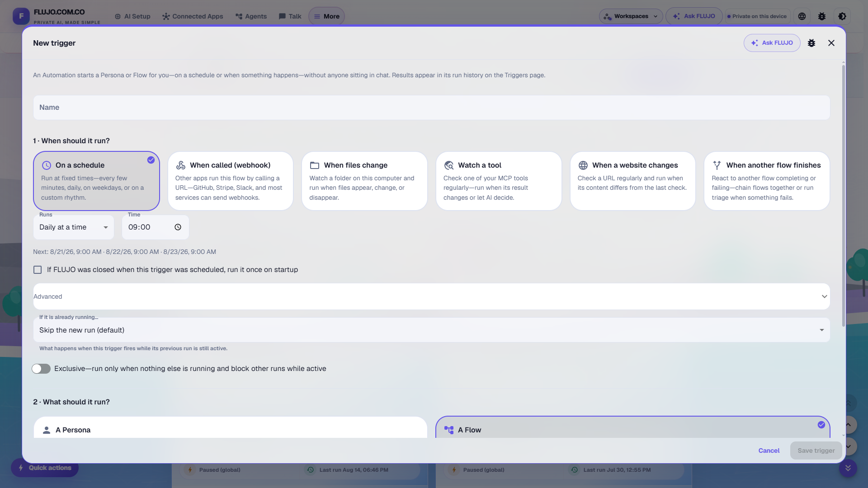Click 'Private on this device' badge
This screenshot has height=488, width=868.
click(x=757, y=16)
